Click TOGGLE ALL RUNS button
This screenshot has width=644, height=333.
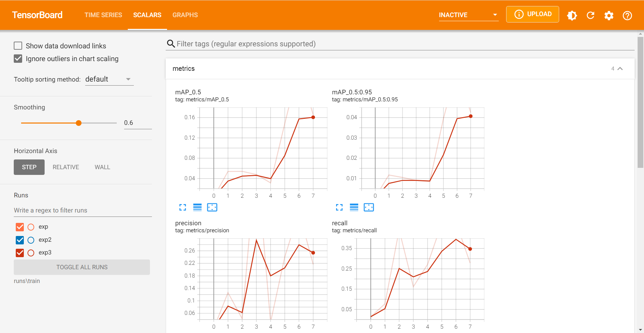[82, 267]
